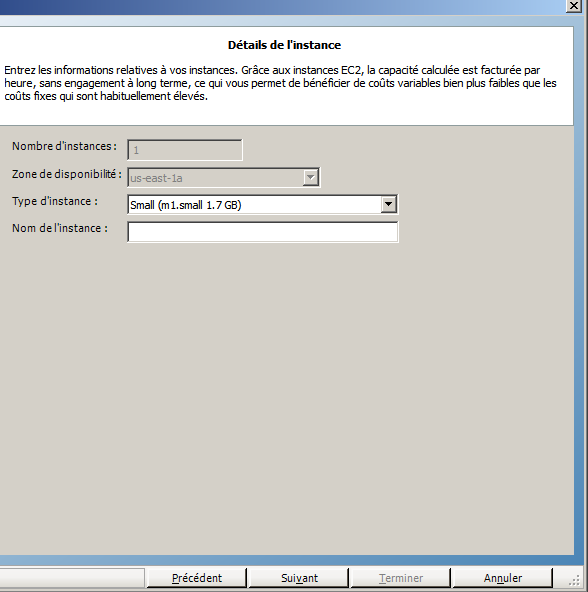This screenshot has height=592, width=588.
Task: Open the Type d'instance dropdown arrow
Action: 388,204
